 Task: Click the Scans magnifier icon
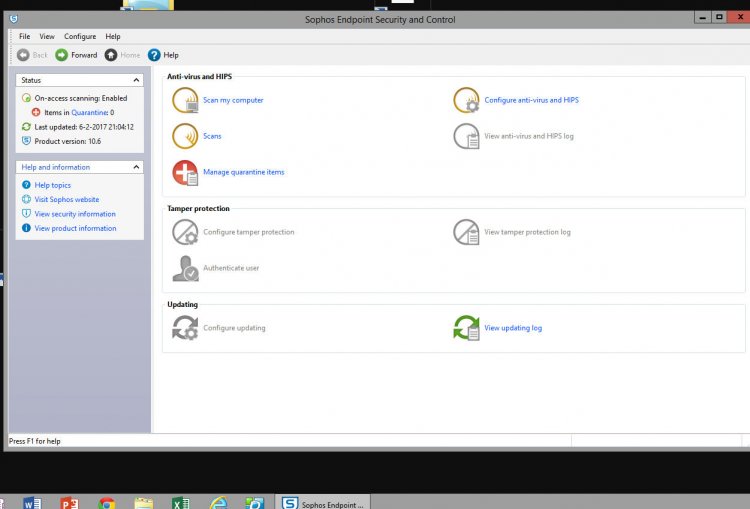(185, 136)
